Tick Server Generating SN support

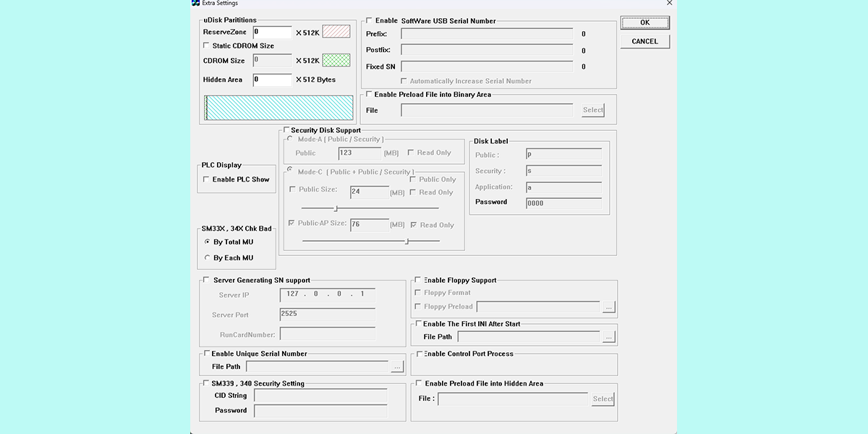pos(206,280)
